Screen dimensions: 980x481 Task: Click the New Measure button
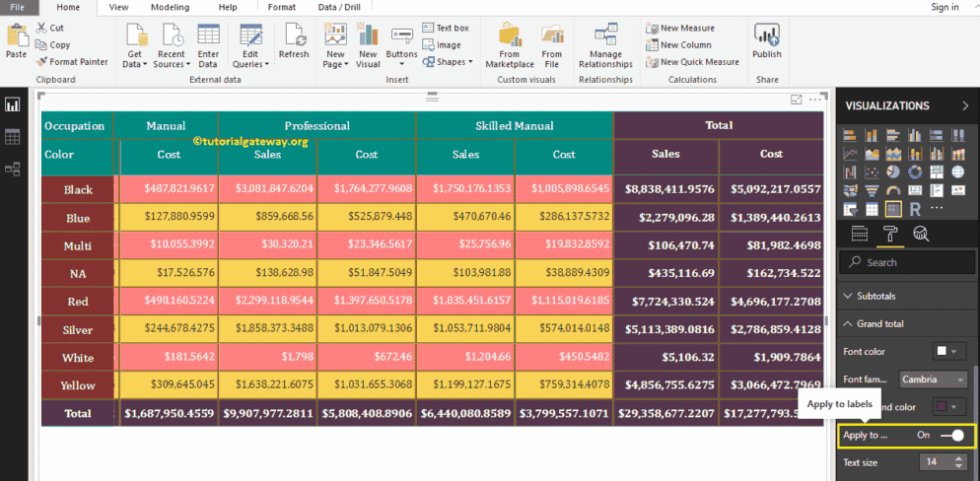[680, 29]
